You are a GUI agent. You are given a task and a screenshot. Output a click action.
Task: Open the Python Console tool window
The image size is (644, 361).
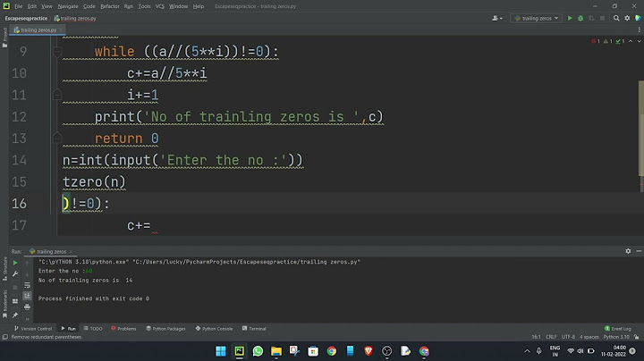click(x=214, y=329)
